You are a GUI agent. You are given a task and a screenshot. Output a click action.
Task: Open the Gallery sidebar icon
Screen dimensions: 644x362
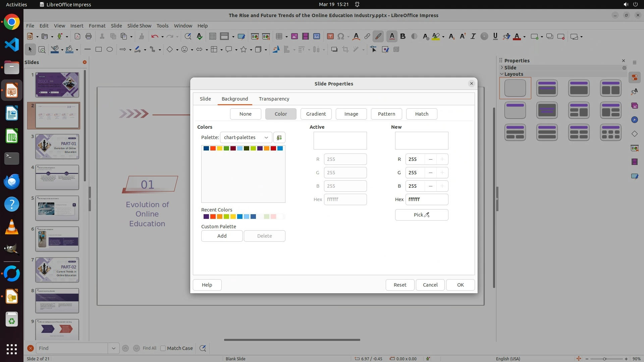coord(634,106)
